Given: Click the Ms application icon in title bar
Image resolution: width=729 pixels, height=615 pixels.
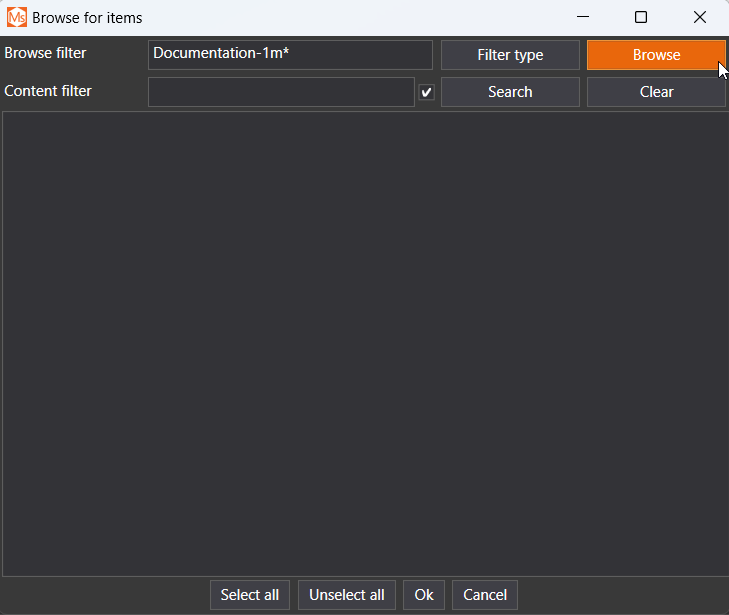Looking at the screenshot, I should [17, 17].
